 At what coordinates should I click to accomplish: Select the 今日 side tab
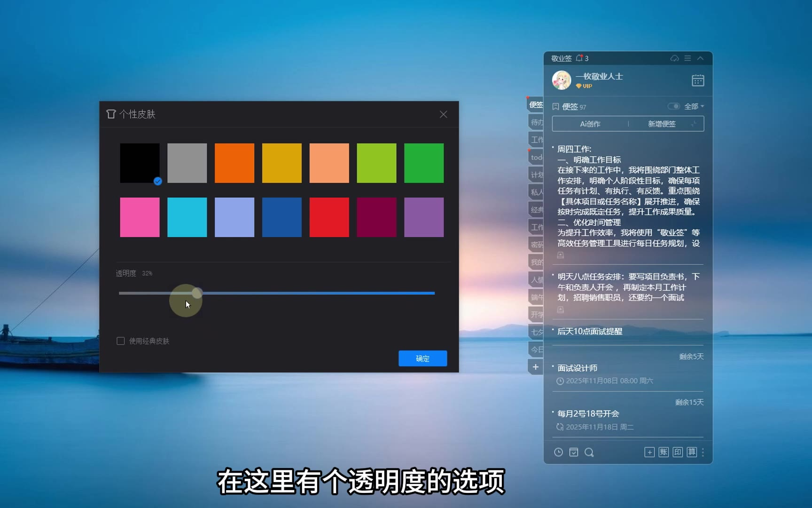click(x=536, y=349)
